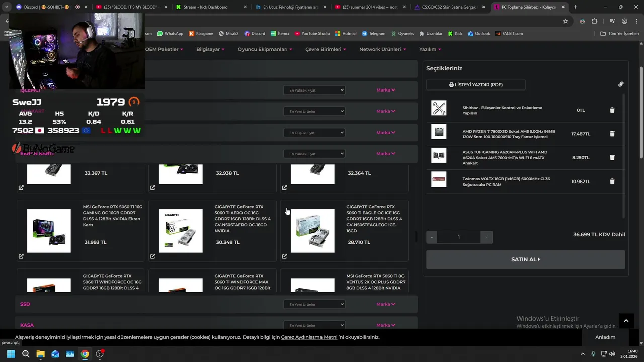644x362 pixels.
Task: Expand Marka filter in Ekran Kartı row
Action: pos(386,154)
